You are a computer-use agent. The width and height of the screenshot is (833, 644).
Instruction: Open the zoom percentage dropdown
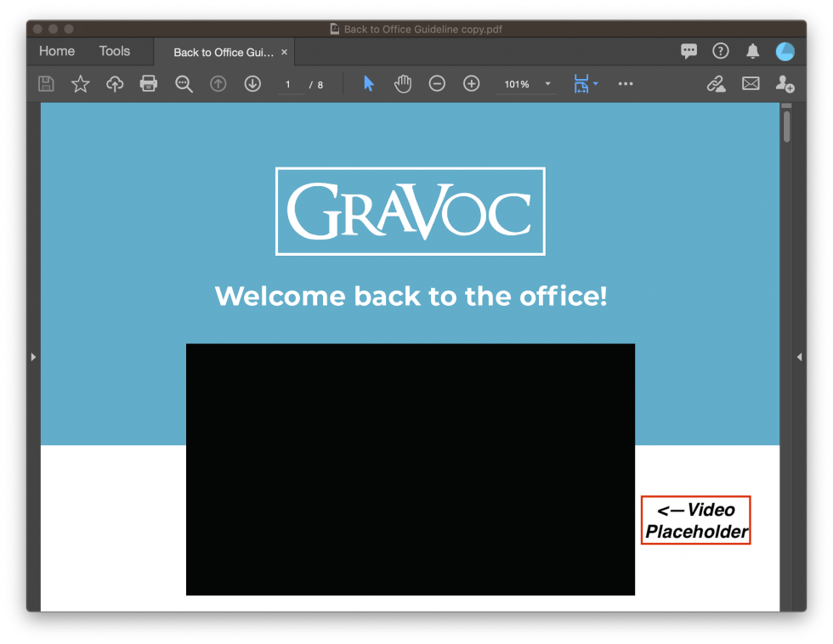click(547, 84)
